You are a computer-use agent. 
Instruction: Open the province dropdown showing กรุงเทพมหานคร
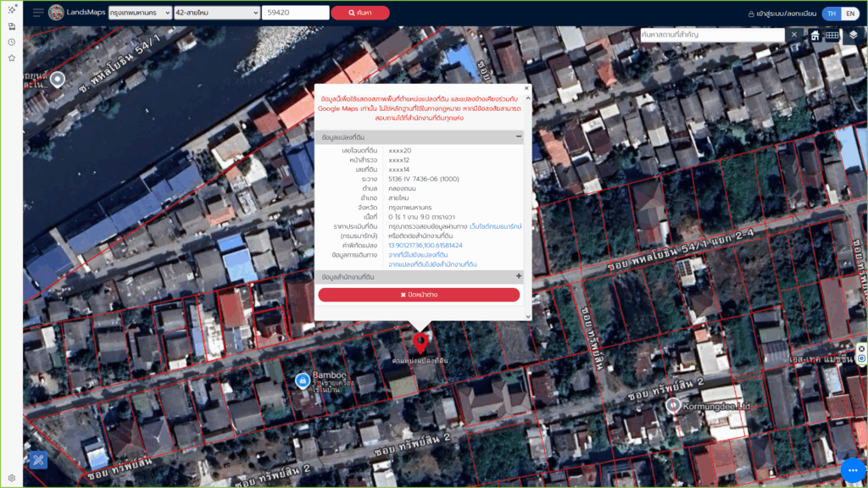(x=142, y=14)
